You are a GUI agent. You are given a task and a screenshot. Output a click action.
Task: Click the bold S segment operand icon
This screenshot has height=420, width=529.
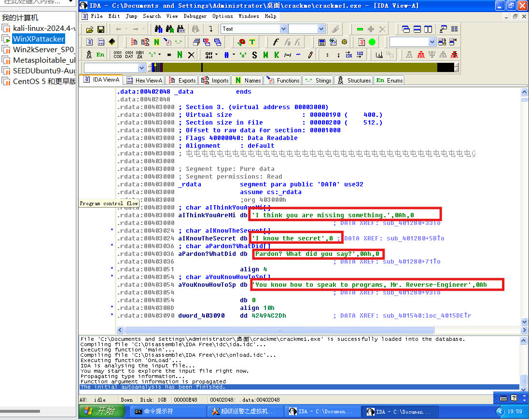[254, 55]
